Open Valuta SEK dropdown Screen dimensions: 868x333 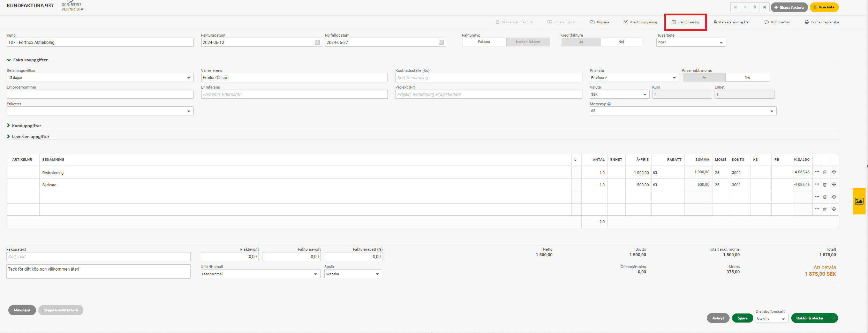619,94
